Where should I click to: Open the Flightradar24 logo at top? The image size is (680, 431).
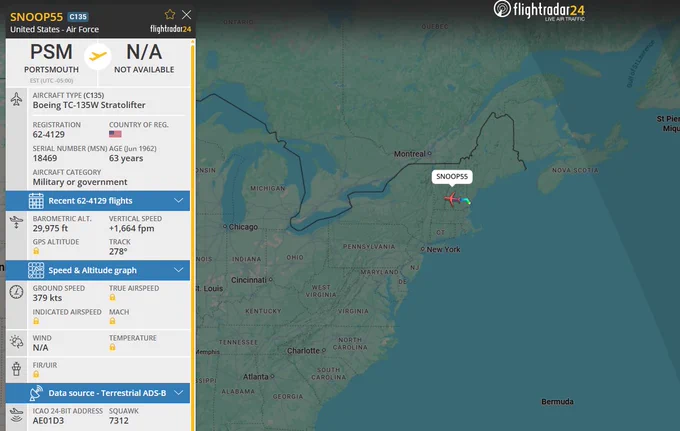pyautogui.click(x=539, y=10)
